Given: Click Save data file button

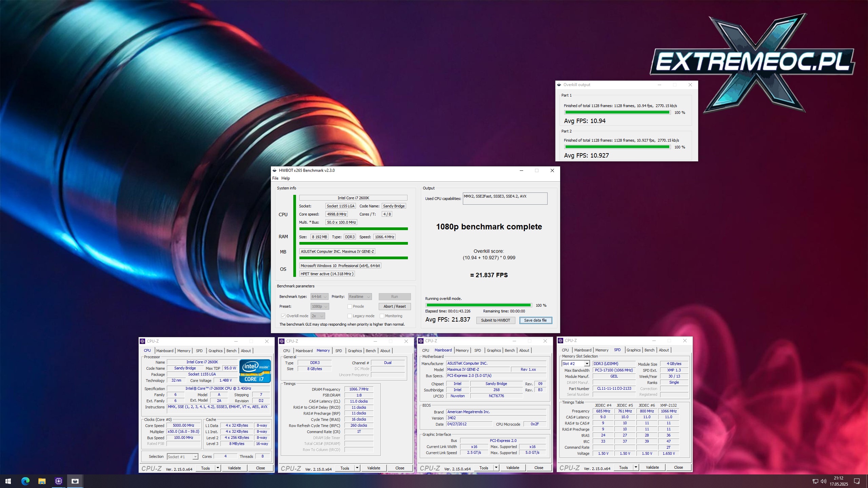Looking at the screenshot, I should tap(535, 320).
